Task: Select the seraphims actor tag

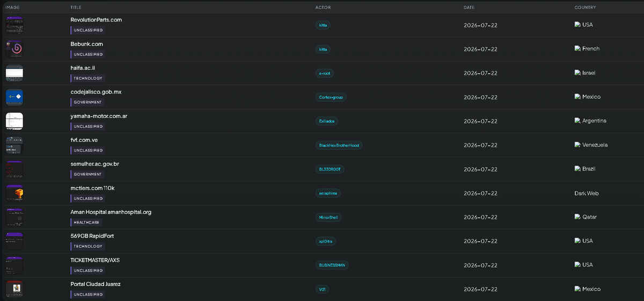Action: (x=328, y=193)
